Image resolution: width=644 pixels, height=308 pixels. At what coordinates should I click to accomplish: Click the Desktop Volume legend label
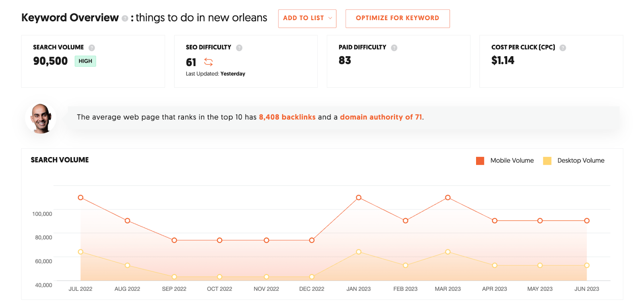[x=581, y=160]
